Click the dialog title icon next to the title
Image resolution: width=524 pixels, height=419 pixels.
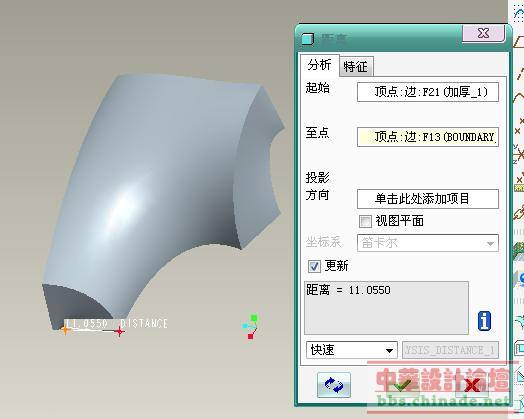308,39
